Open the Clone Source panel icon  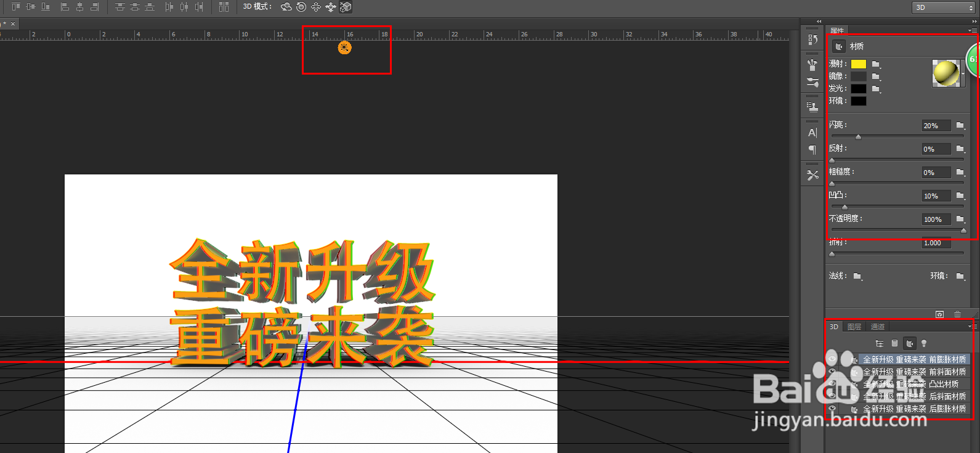(812, 107)
